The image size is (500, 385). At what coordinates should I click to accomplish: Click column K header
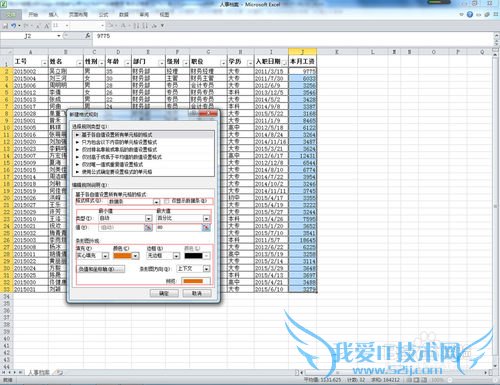(x=337, y=52)
